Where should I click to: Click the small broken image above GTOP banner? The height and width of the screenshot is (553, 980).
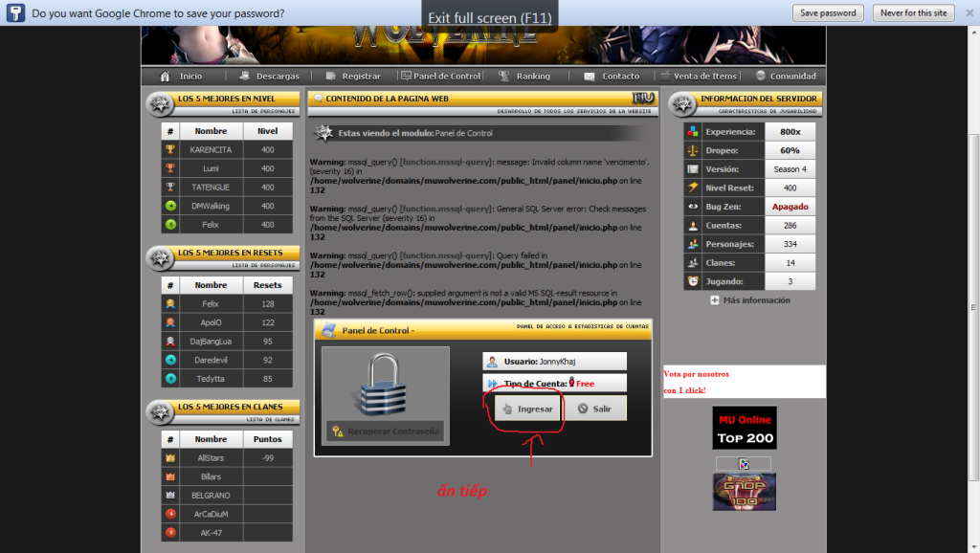tap(744, 464)
